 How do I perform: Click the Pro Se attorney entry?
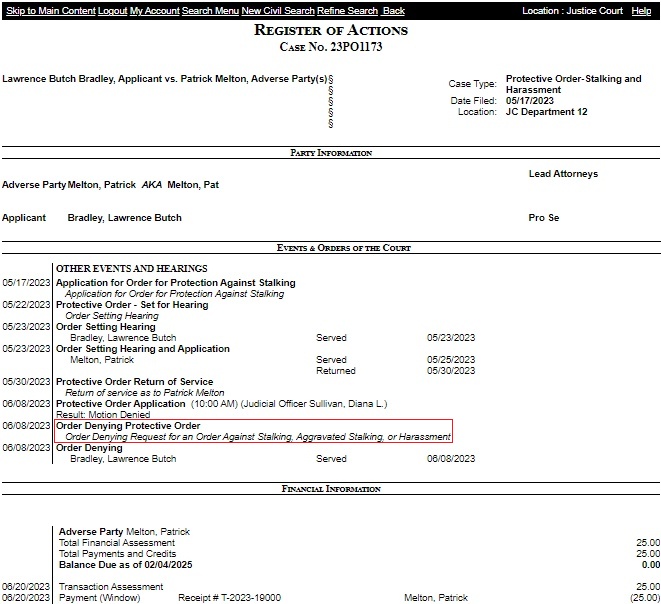(544, 218)
